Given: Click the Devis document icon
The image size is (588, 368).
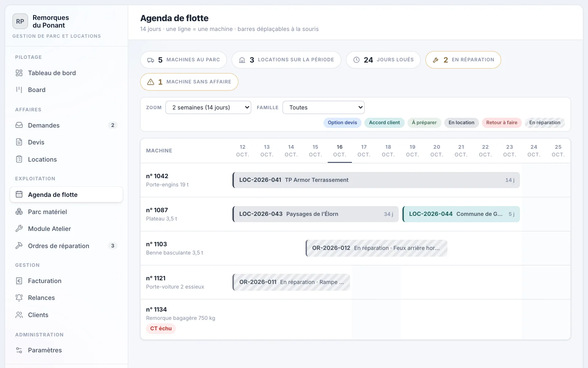Looking at the screenshot, I should click(x=19, y=142).
